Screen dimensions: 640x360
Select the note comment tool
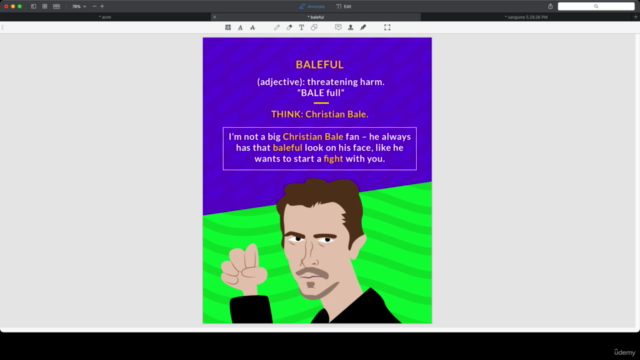(x=338, y=27)
